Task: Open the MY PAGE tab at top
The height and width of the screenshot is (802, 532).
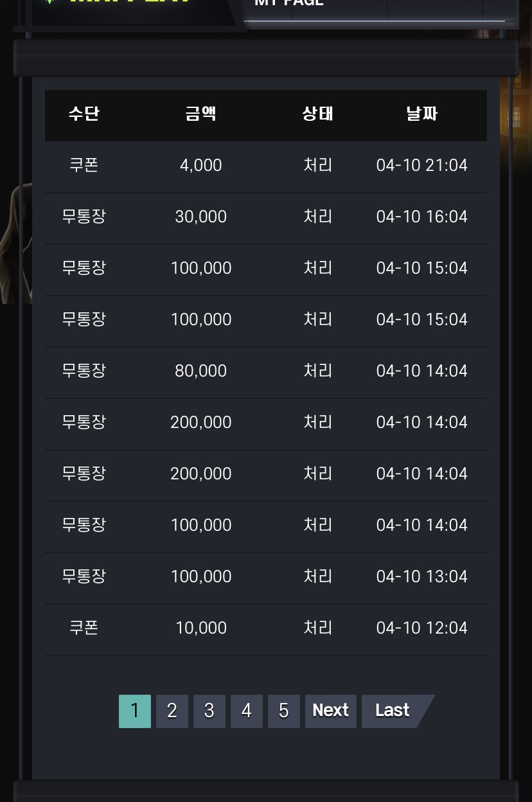Action: (289, 3)
